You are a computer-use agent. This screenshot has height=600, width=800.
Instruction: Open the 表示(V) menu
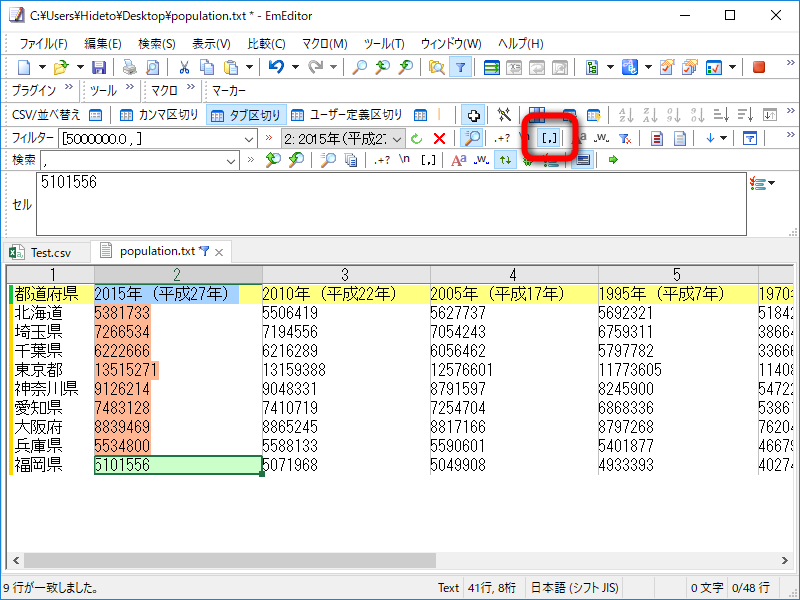coord(211,44)
